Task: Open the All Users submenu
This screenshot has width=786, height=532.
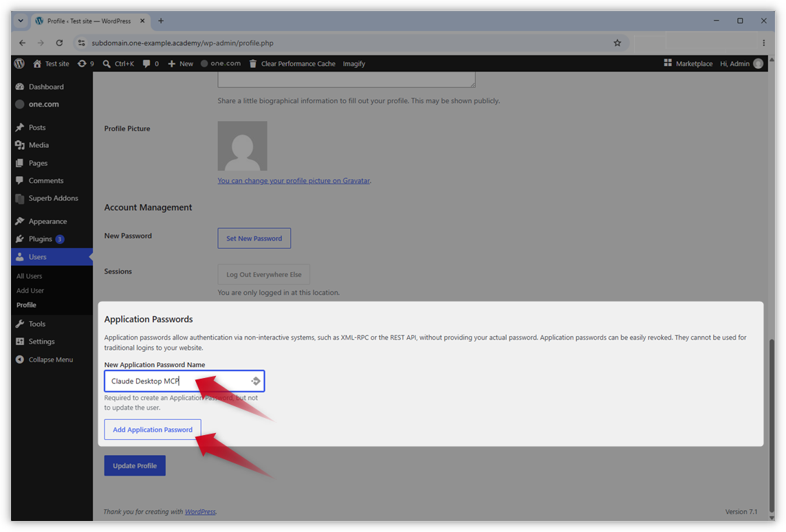Action: click(29, 276)
